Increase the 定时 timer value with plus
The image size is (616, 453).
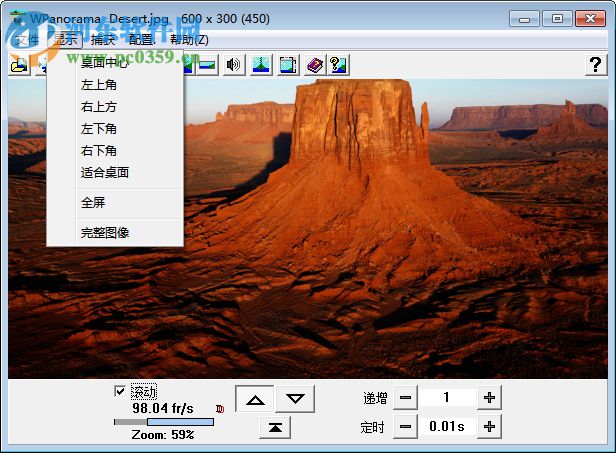[x=489, y=427]
